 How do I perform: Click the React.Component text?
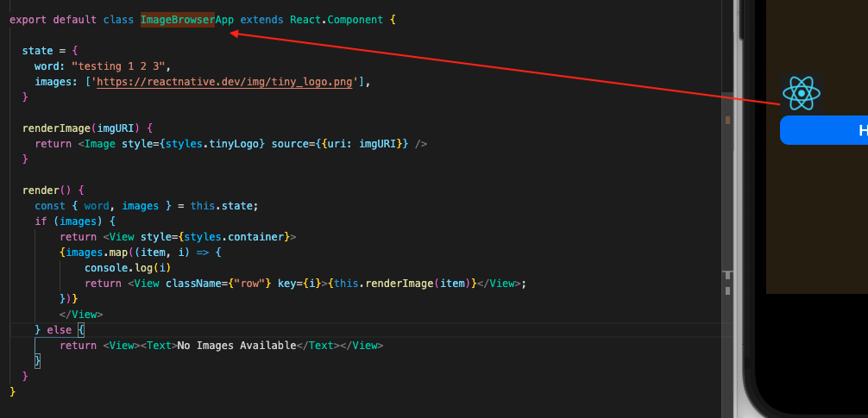coord(337,19)
